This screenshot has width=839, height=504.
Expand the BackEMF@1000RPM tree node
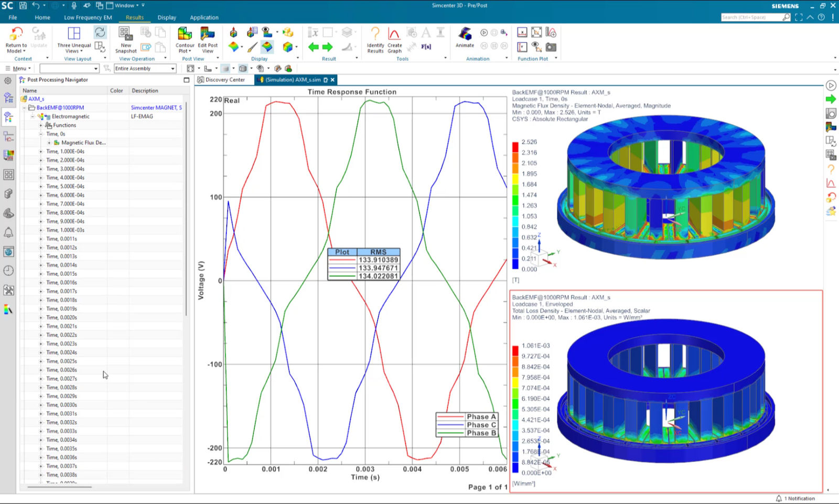[x=25, y=107]
